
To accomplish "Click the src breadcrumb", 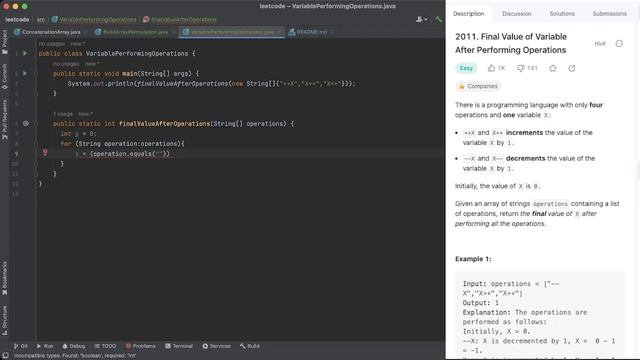I will coord(41,19).
